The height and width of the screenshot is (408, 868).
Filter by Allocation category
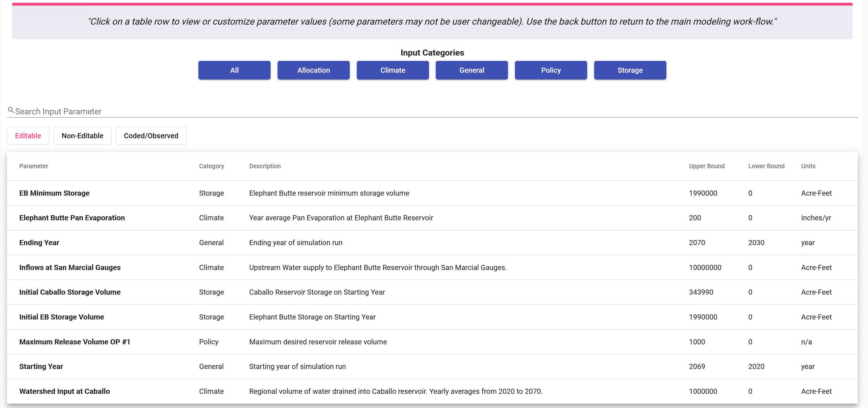click(x=313, y=70)
